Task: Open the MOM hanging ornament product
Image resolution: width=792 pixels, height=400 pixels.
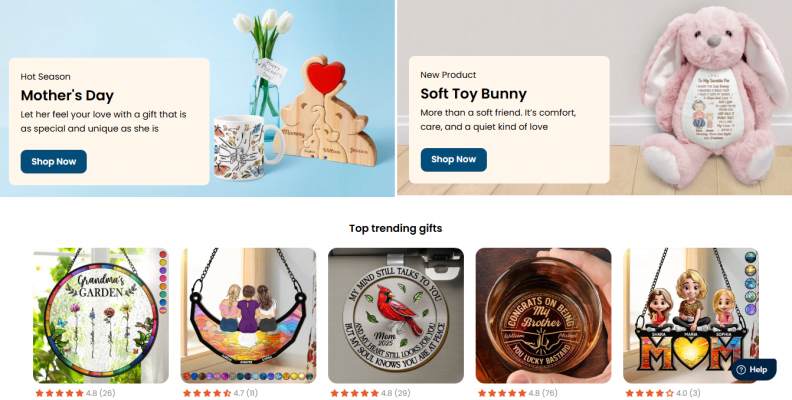Action: pos(691,315)
